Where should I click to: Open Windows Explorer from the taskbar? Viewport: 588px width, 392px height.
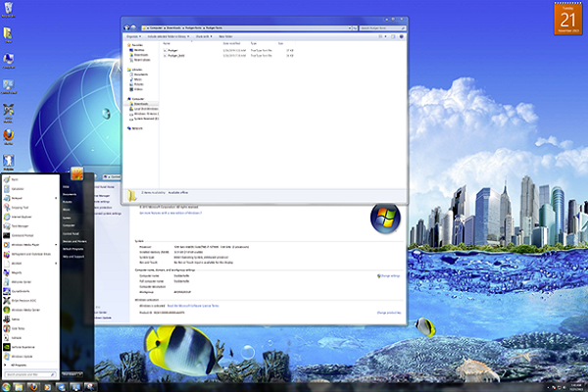click(19, 387)
